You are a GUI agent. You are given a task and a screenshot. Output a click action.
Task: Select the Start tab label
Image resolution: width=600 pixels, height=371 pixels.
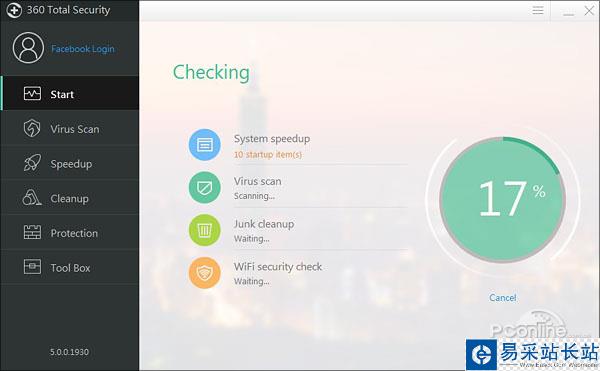coord(62,94)
